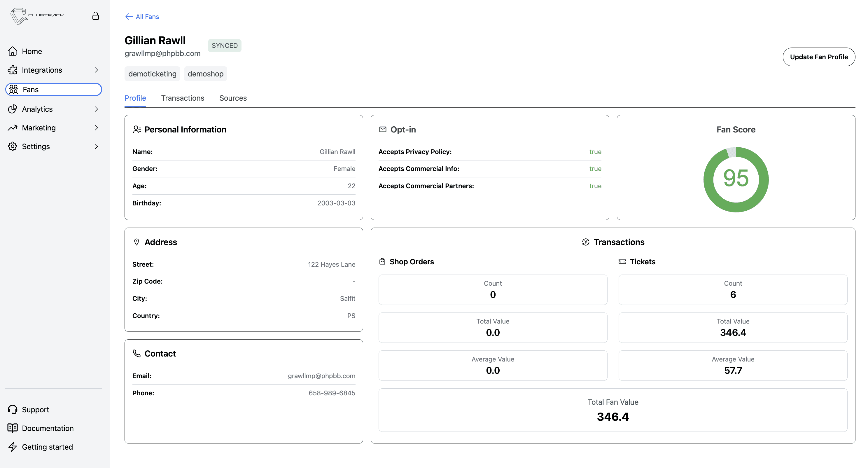Click the Contact phone icon
The image size is (868, 468).
click(x=136, y=353)
